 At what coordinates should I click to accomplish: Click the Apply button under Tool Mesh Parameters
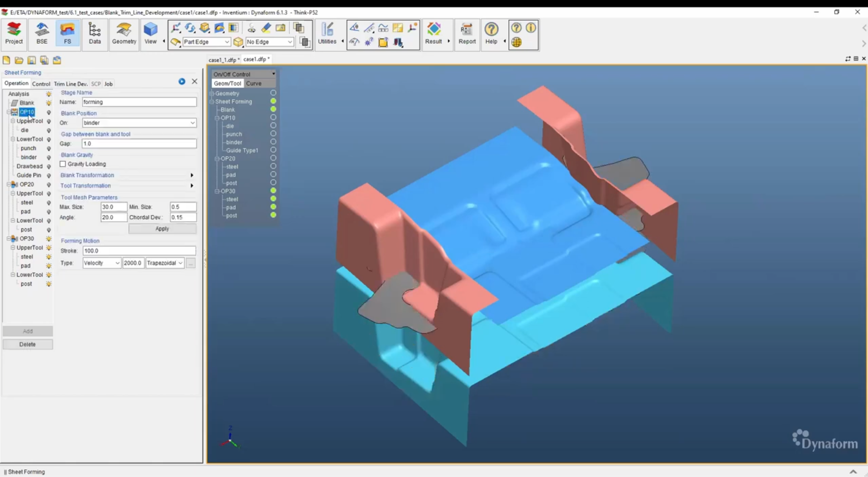point(162,228)
